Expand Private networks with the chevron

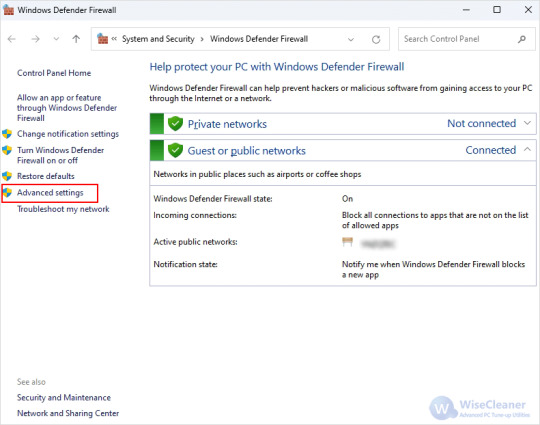tap(527, 123)
